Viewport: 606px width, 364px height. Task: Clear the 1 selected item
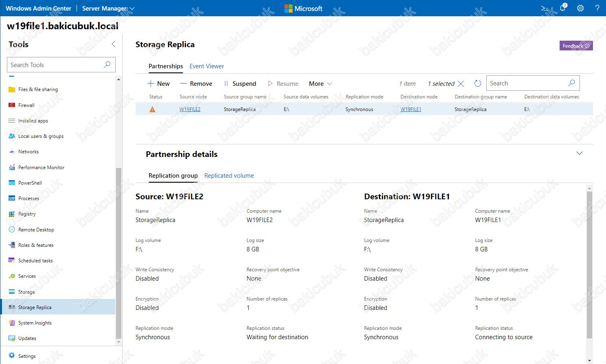pyautogui.click(x=461, y=83)
